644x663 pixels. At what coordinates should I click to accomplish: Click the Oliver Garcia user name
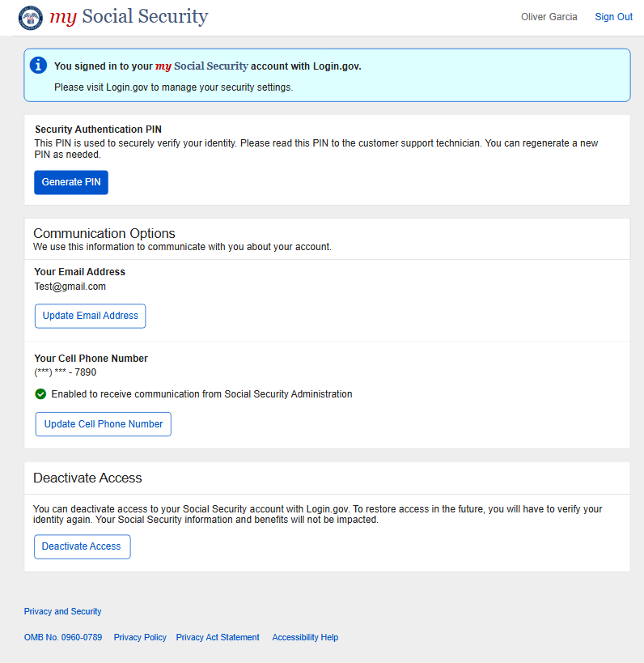coord(549,17)
